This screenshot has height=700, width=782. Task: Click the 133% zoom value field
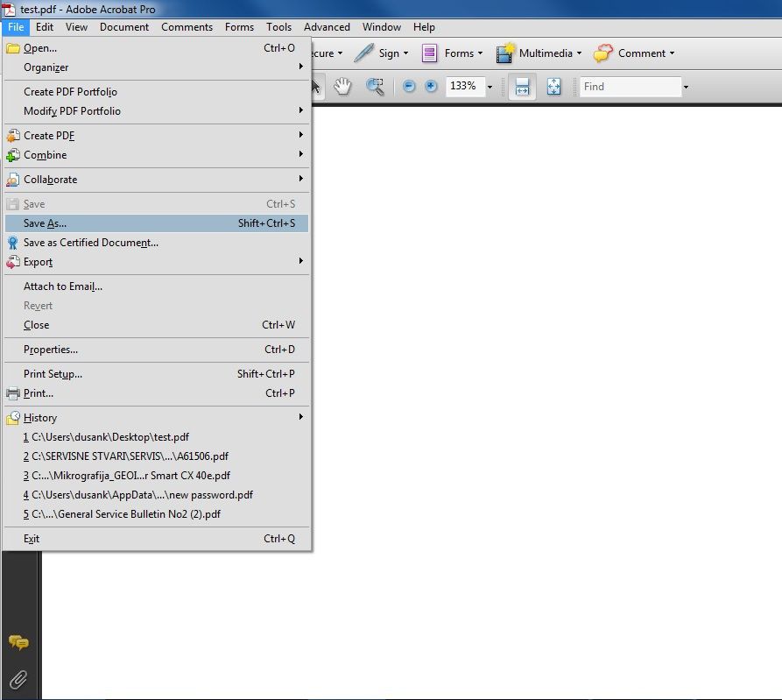pyautogui.click(x=465, y=87)
